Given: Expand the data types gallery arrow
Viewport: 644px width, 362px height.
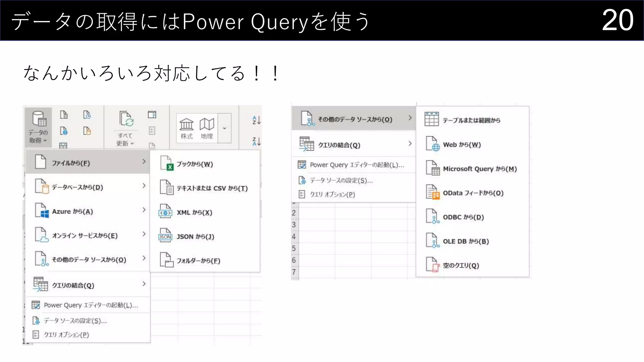Looking at the screenshot, I should coord(225,128).
